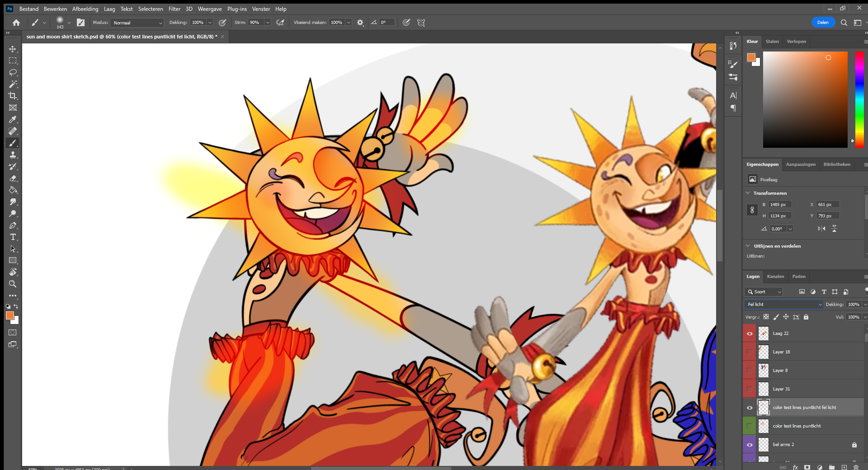Screen dimensions: 868x470
Task: Select the Frame tool
Action: [x=13, y=108]
